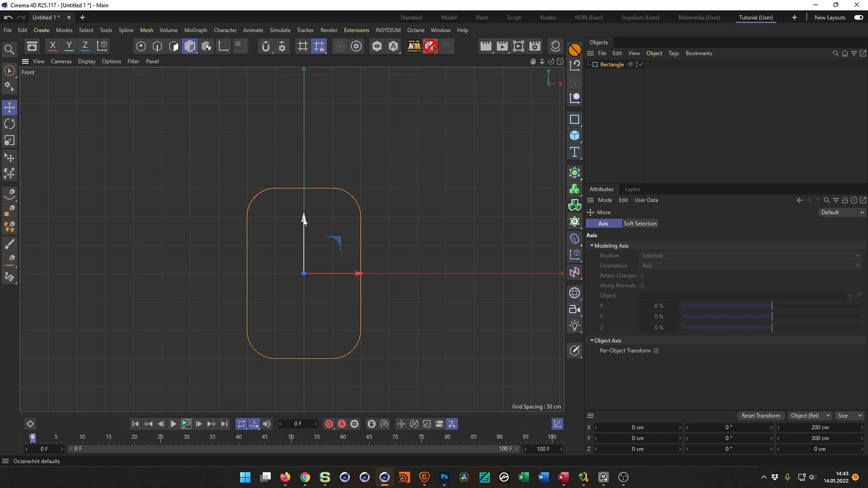This screenshot has height=488, width=868.
Task: Click the Light object icon
Action: (x=575, y=326)
